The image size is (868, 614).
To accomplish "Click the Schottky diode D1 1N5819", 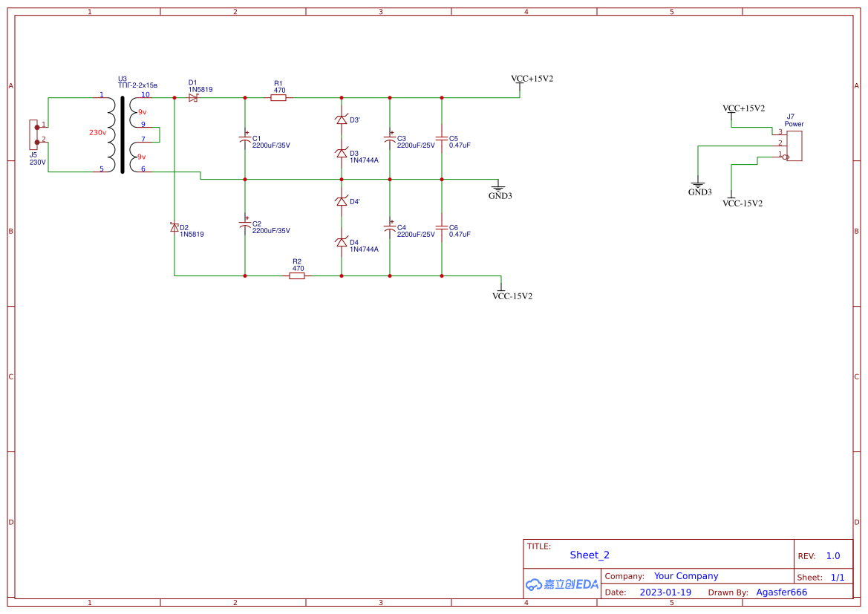I will 194,96.
